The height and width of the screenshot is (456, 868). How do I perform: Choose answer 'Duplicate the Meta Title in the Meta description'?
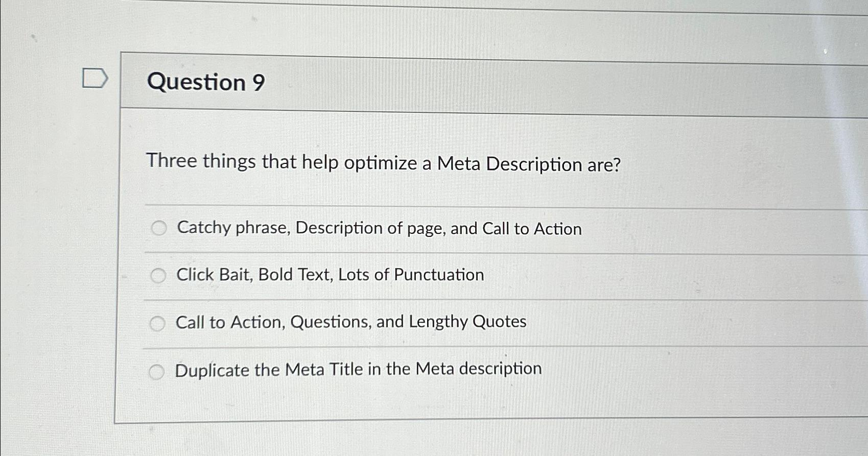[x=358, y=369]
